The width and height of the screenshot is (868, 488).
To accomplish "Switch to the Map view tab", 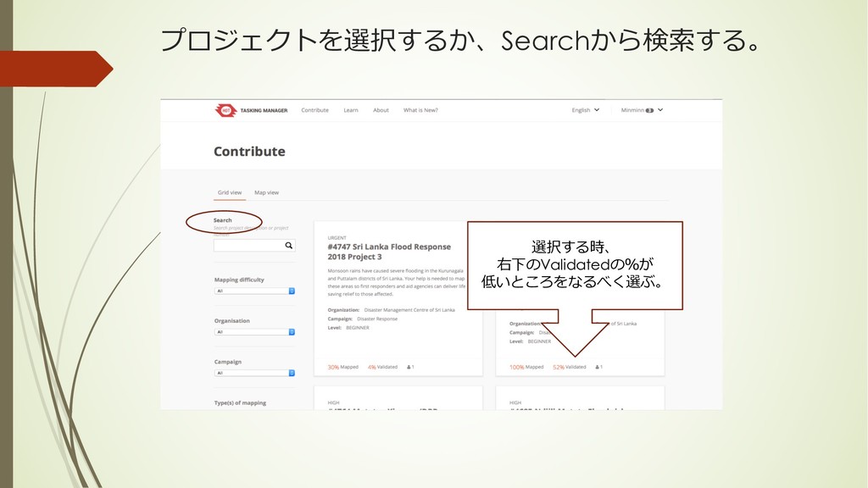I will pos(266,192).
